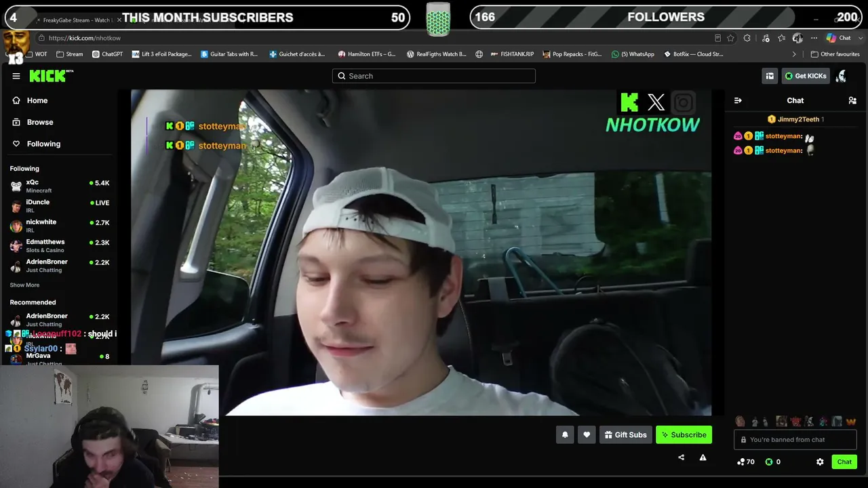Open the Instagram icon on stream overlay
This screenshot has width=868, height=488.
(x=683, y=102)
